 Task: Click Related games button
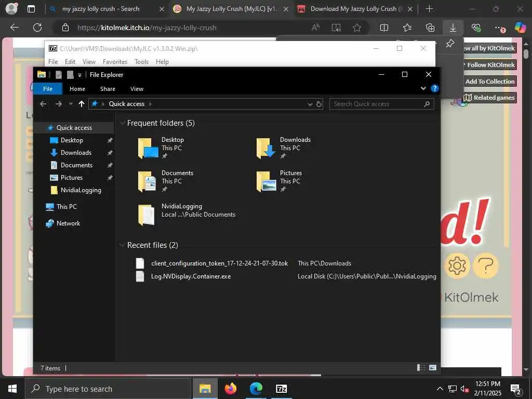pyautogui.click(x=490, y=98)
